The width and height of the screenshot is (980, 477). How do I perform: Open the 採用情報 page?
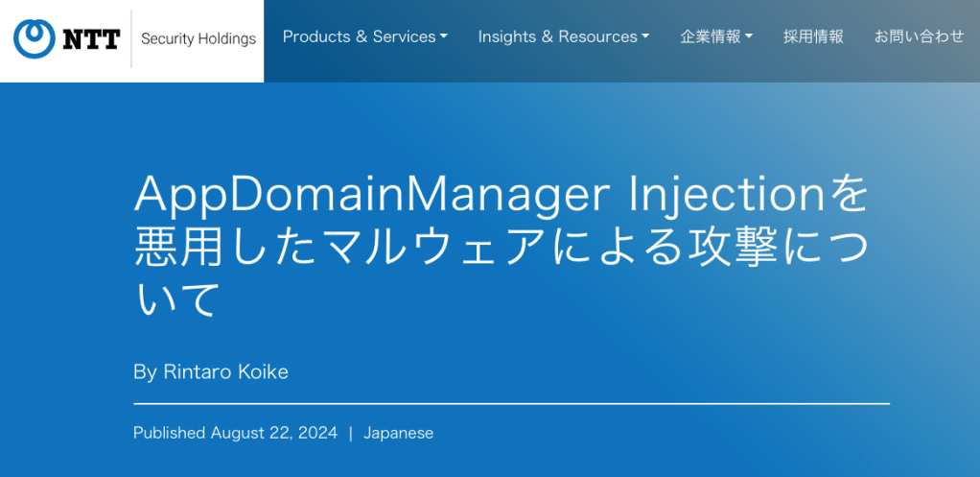813,36
